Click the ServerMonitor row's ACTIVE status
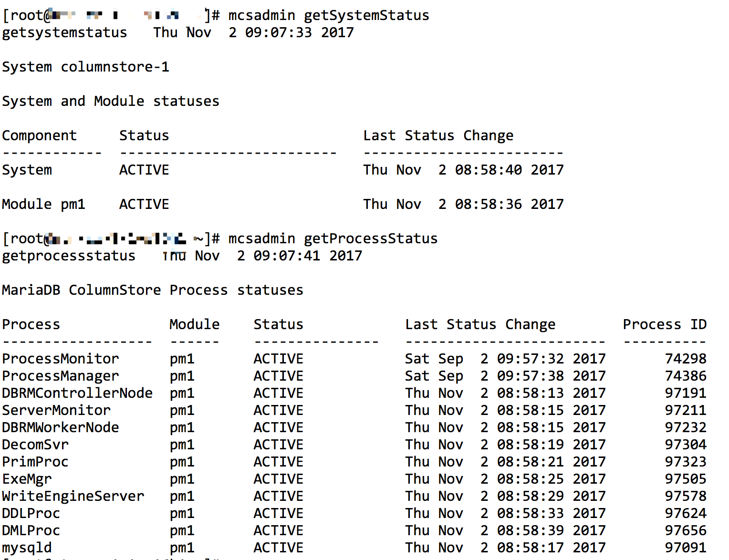The width and height of the screenshot is (729, 560). pyautogui.click(x=278, y=410)
